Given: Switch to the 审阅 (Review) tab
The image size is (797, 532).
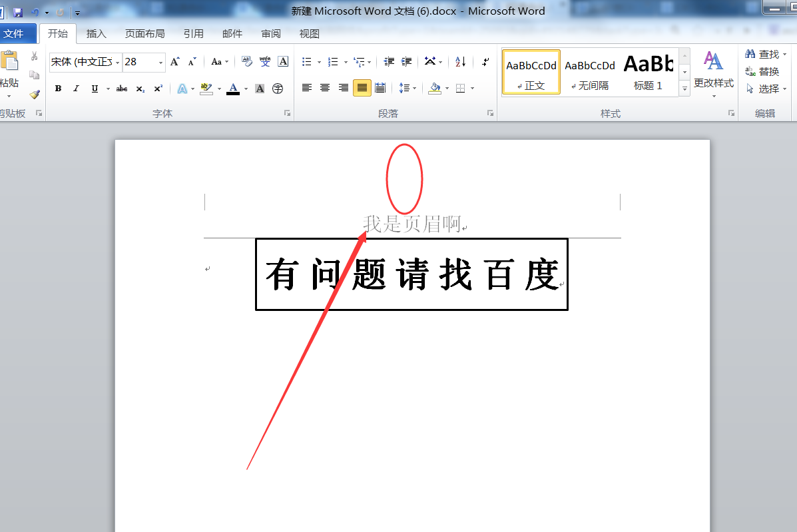Looking at the screenshot, I should (x=271, y=33).
